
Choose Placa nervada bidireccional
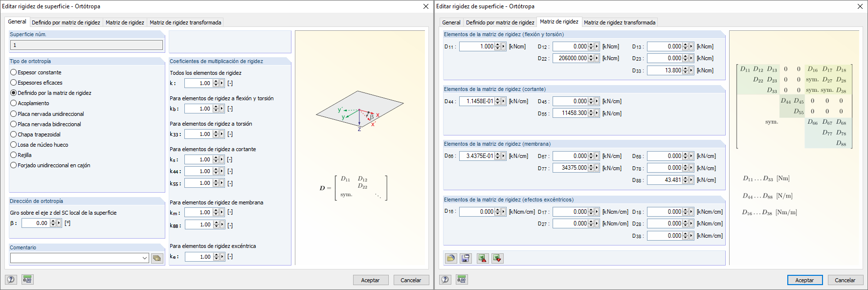tap(45, 124)
